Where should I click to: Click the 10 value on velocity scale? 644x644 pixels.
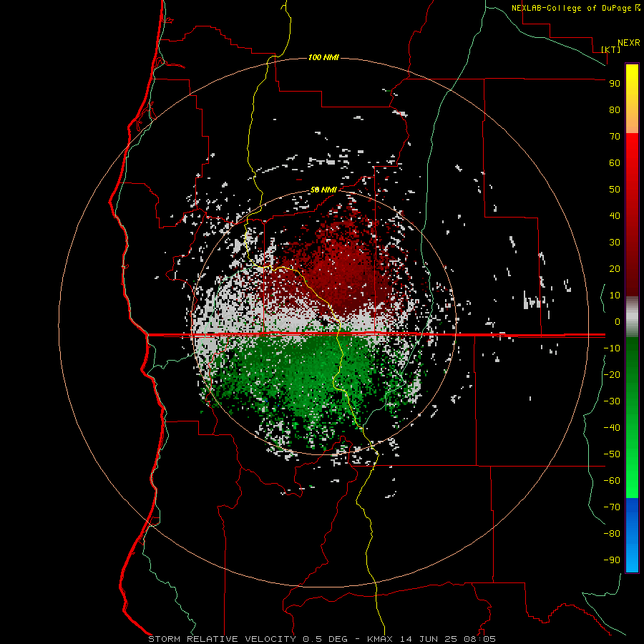(615, 296)
